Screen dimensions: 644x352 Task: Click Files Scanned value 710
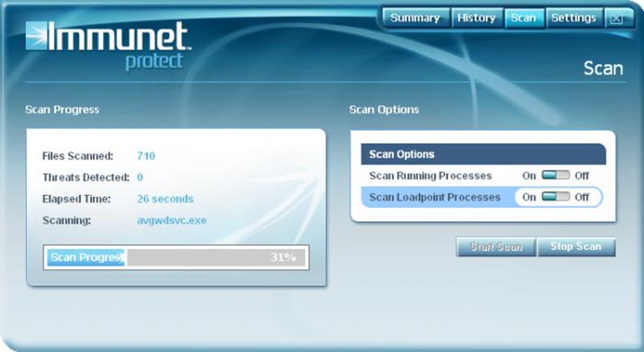pyautogui.click(x=146, y=156)
